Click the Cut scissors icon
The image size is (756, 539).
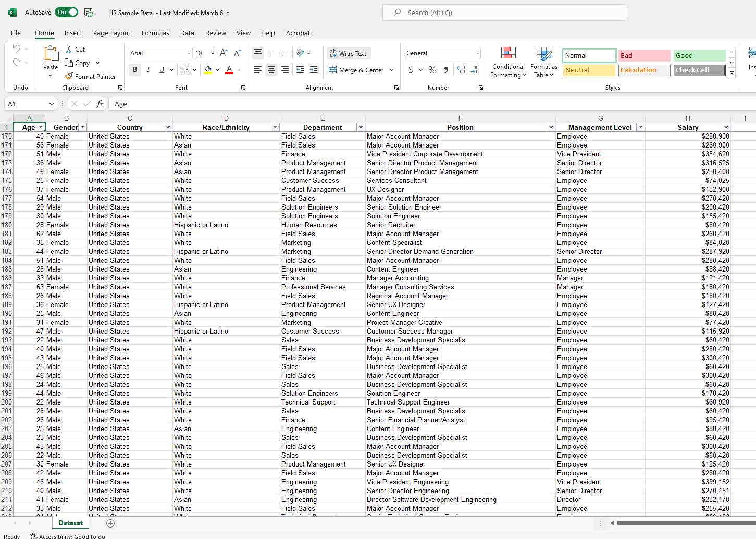[69, 50]
